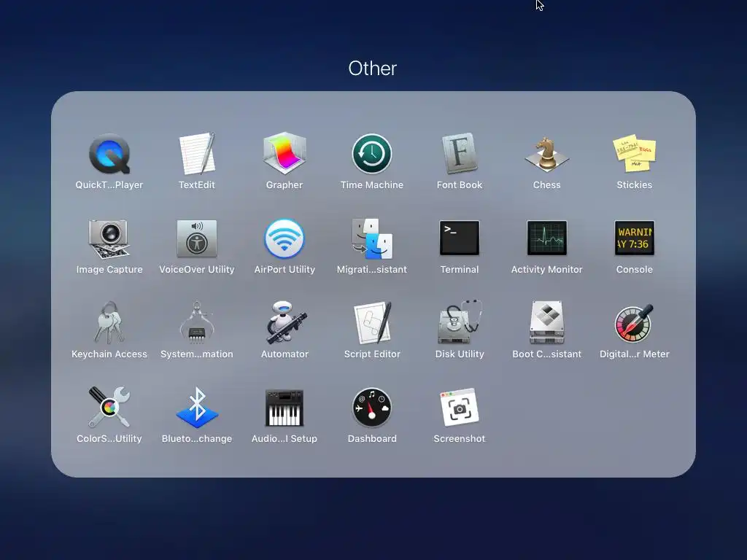Open the Grapher app icon
Screen dimensions: 747x560
(285, 153)
